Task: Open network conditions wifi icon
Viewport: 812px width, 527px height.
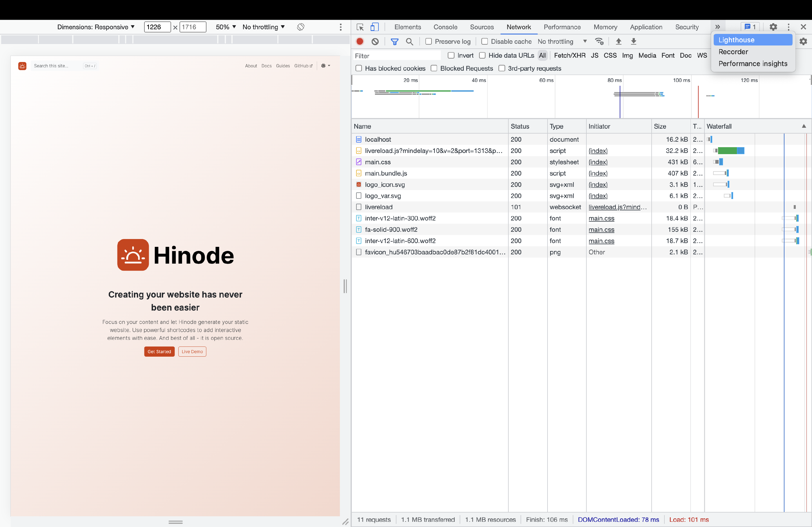Action: point(599,41)
